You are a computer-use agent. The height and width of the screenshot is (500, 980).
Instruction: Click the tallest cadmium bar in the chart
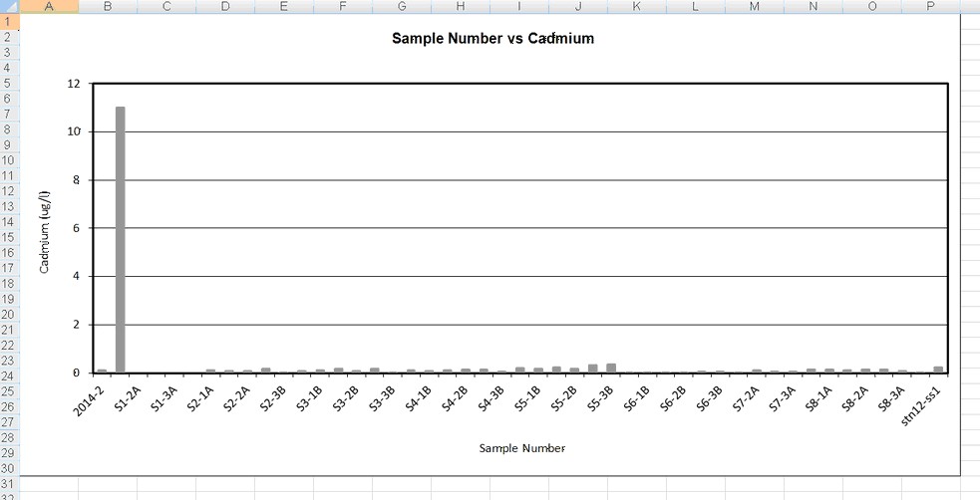click(x=120, y=238)
